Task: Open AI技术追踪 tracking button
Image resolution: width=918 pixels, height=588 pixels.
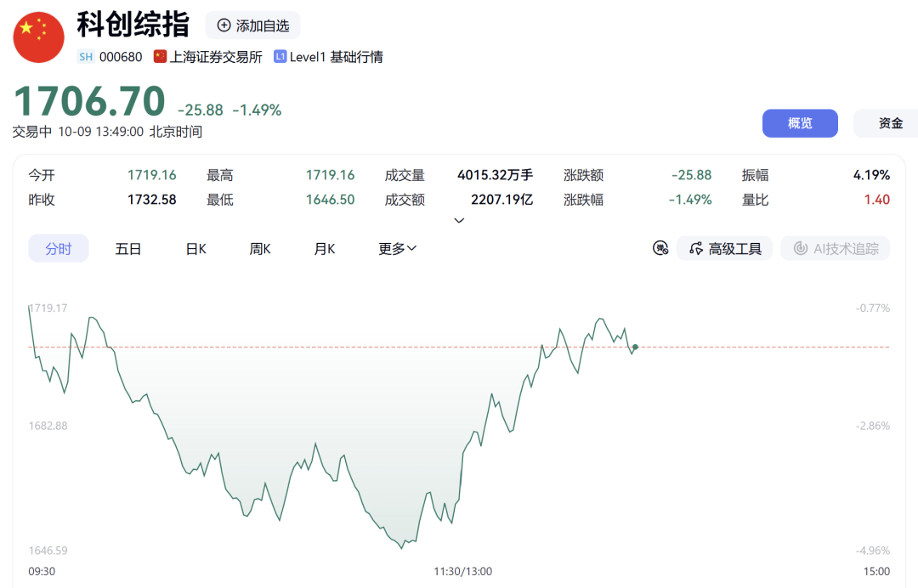Action: pyautogui.click(x=836, y=249)
